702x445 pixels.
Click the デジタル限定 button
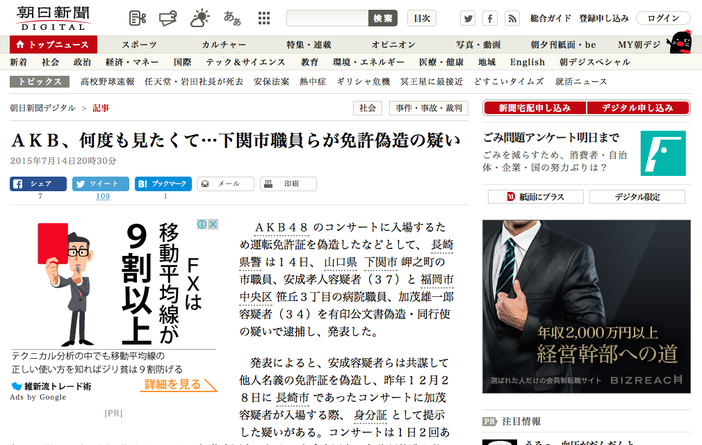pyautogui.click(x=637, y=197)
